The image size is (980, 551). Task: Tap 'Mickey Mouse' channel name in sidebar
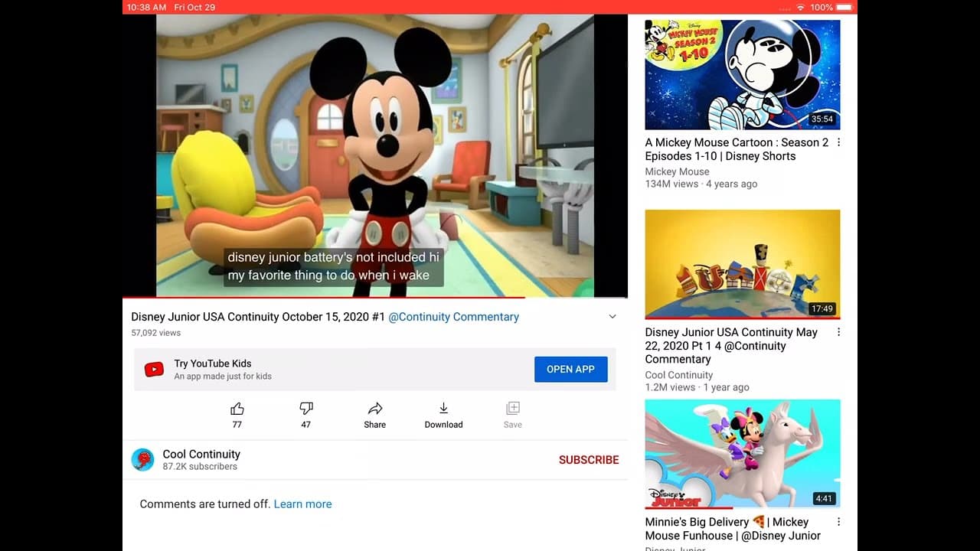677,171
